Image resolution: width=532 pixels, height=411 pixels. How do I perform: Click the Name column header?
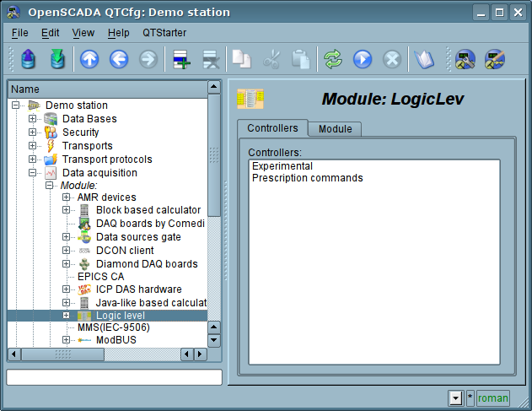(x=108, y=89)
